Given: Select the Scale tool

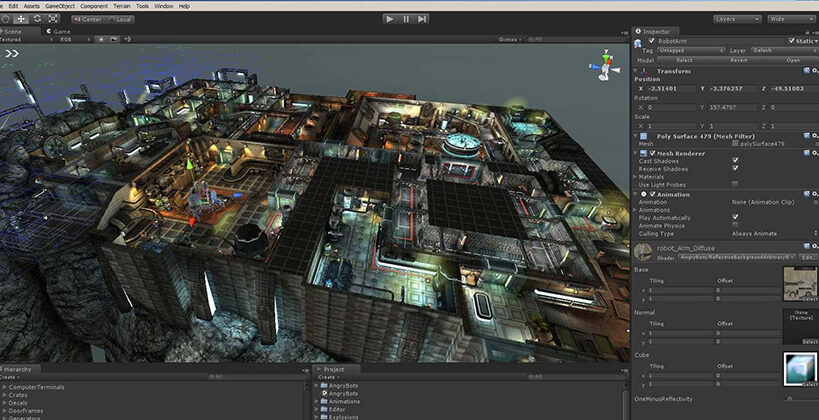Looking at the screenshot, I should click(53, 19).
